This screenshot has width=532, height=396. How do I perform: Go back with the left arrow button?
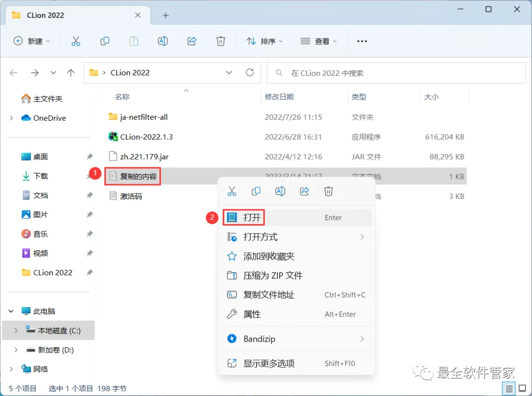pos(14,72)
